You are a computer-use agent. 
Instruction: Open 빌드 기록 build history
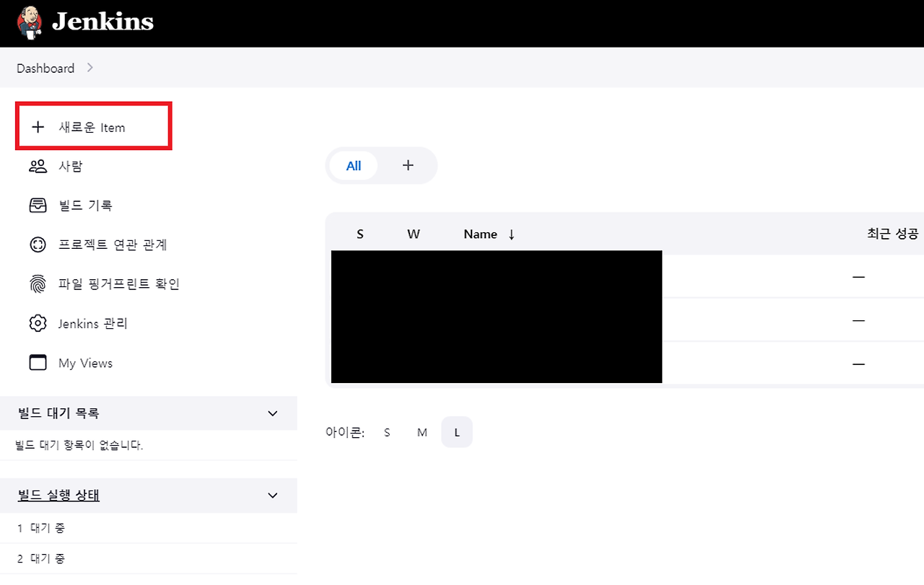pos(38,205)
